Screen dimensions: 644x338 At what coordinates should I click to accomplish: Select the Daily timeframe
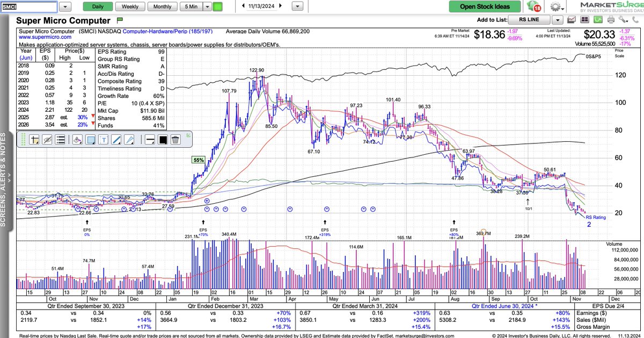click(98, 6)
